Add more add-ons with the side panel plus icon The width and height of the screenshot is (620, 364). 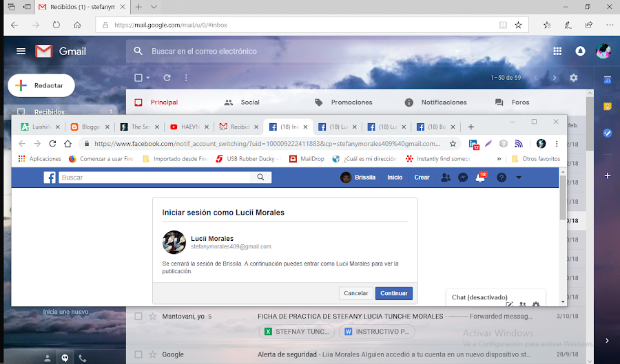pos(608,175)
